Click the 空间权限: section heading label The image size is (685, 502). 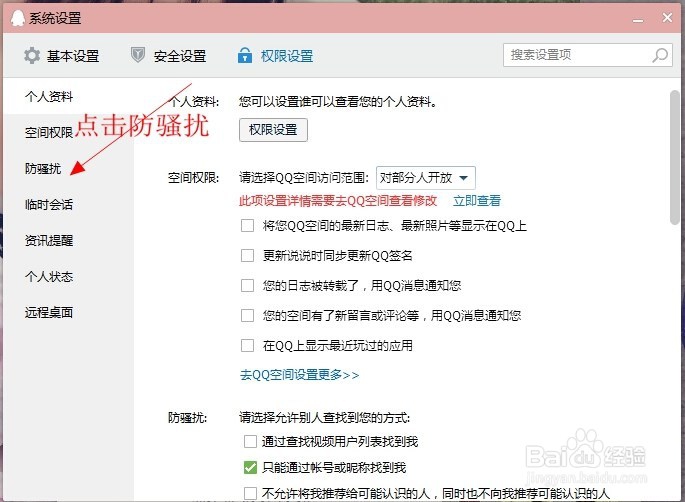[x=194, y=178]
